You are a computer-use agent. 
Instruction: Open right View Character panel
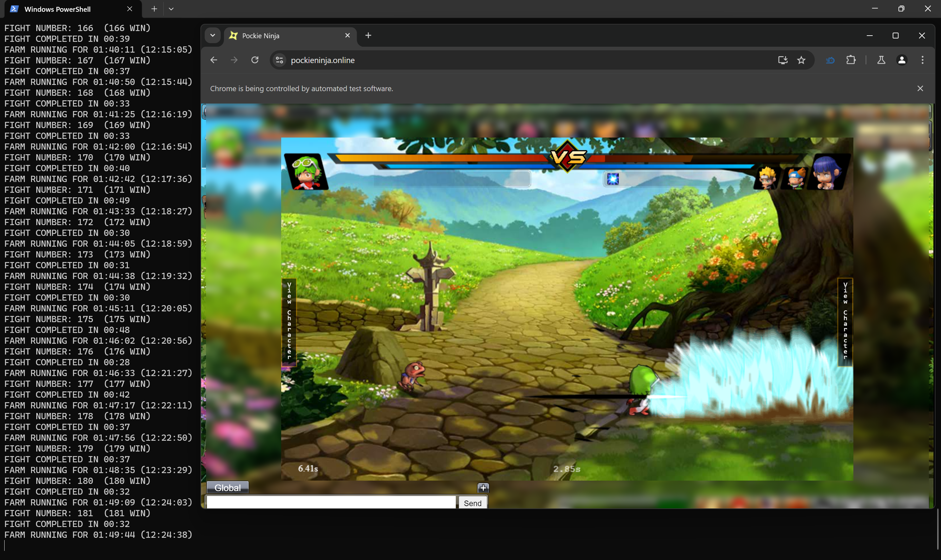coord(845,321)
